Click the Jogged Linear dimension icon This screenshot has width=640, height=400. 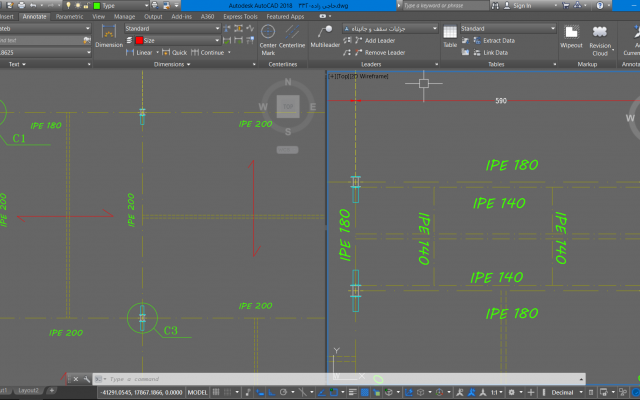(250, 28)
